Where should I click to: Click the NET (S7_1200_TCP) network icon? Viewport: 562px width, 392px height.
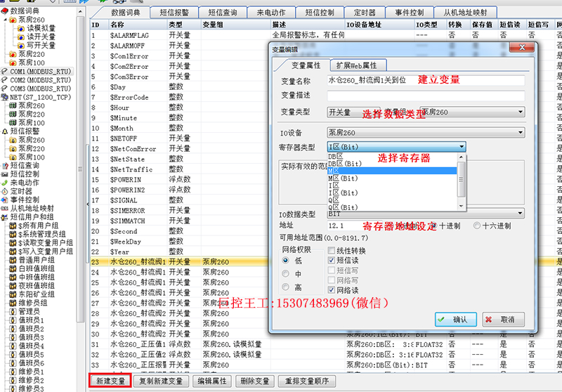(5, 97)
